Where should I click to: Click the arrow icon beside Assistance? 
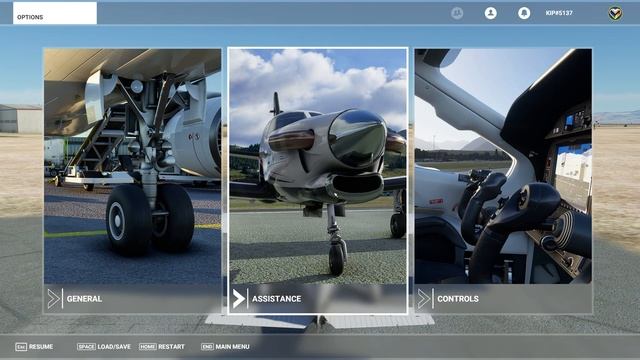[239, 299]
